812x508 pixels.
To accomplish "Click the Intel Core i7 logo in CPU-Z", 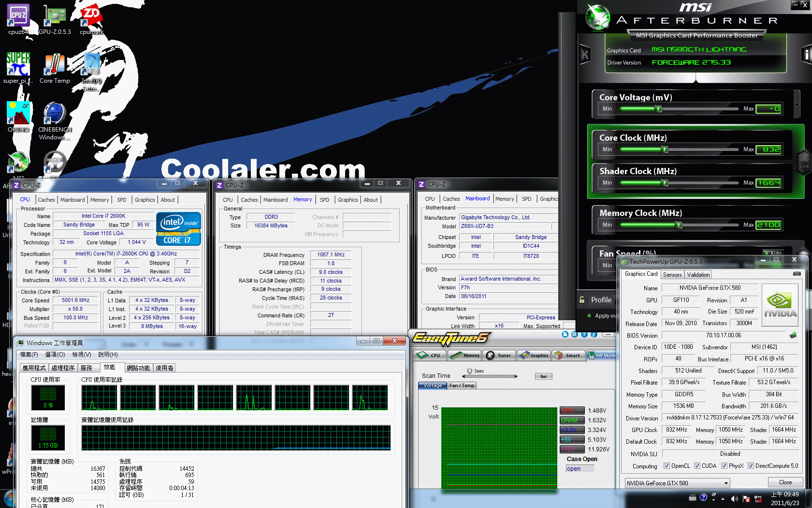I will click(x=178, y=228).
